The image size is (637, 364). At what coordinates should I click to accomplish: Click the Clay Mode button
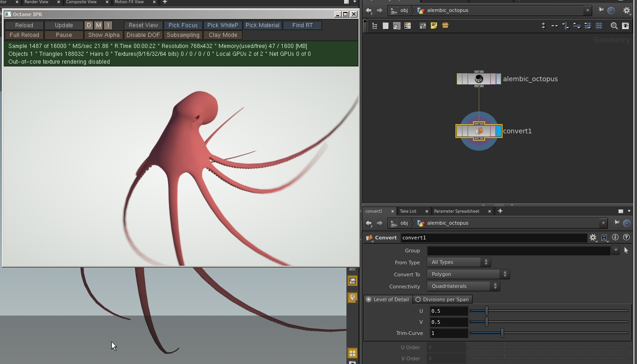click(223, 35)
